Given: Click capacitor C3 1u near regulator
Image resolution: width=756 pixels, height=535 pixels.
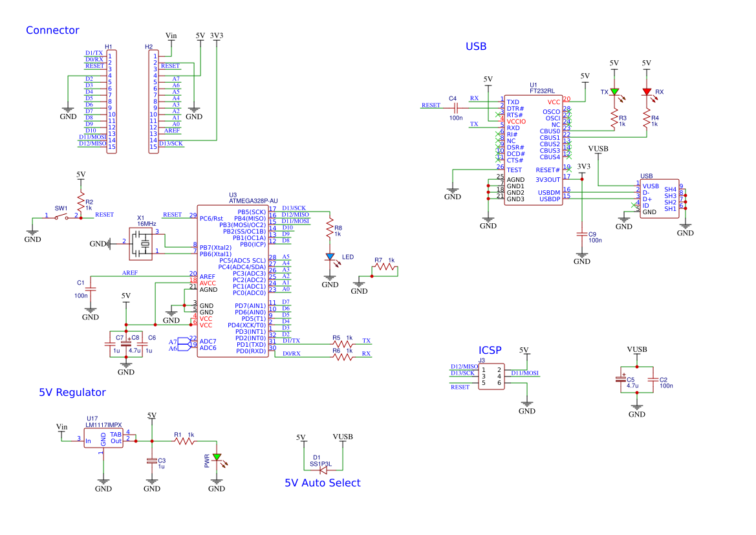Looking at the screenshot, I should [x=152, y=461].
